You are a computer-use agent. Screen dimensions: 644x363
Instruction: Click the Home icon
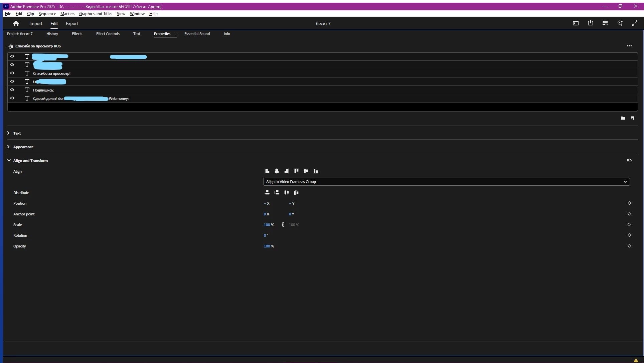point(16,23)
